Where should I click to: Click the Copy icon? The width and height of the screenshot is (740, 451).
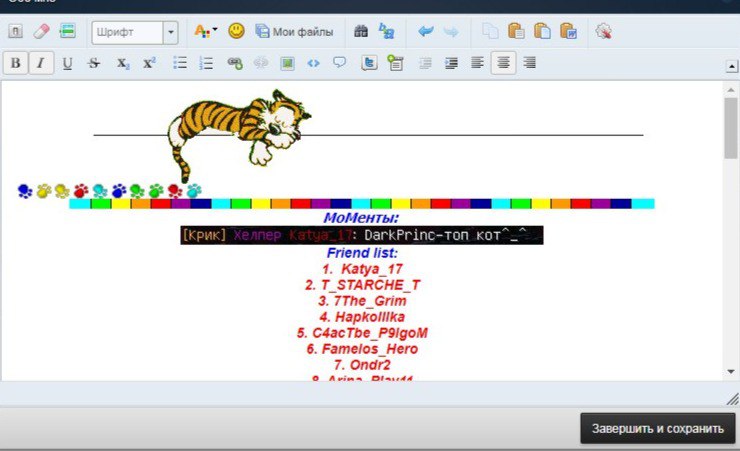click(x=490, y=32)
